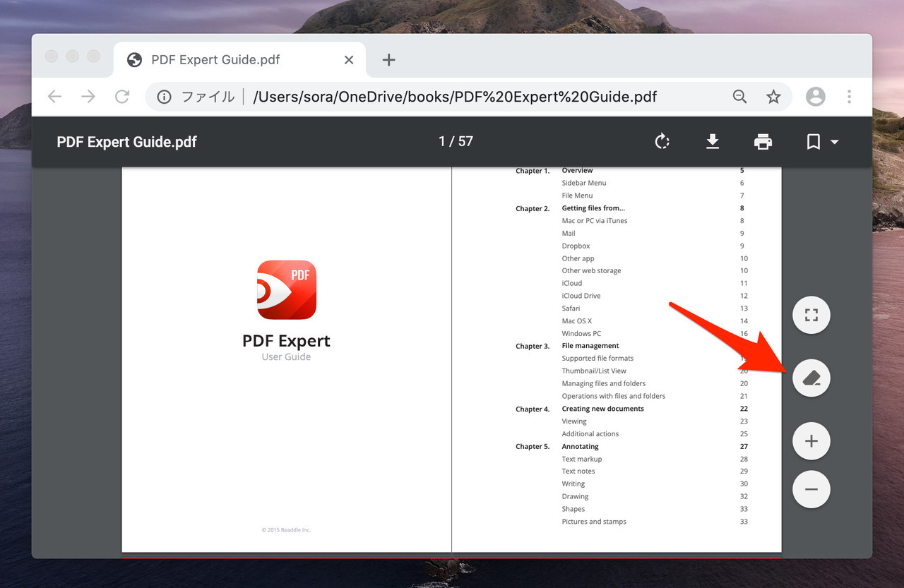
Task: Click the 'Shapes' contents entry
Action: point(573,510)
